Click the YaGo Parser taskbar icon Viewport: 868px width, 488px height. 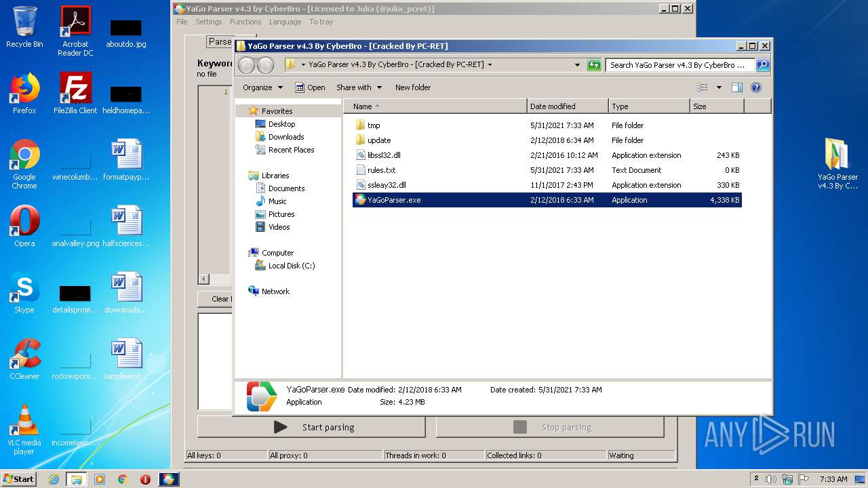169,479
